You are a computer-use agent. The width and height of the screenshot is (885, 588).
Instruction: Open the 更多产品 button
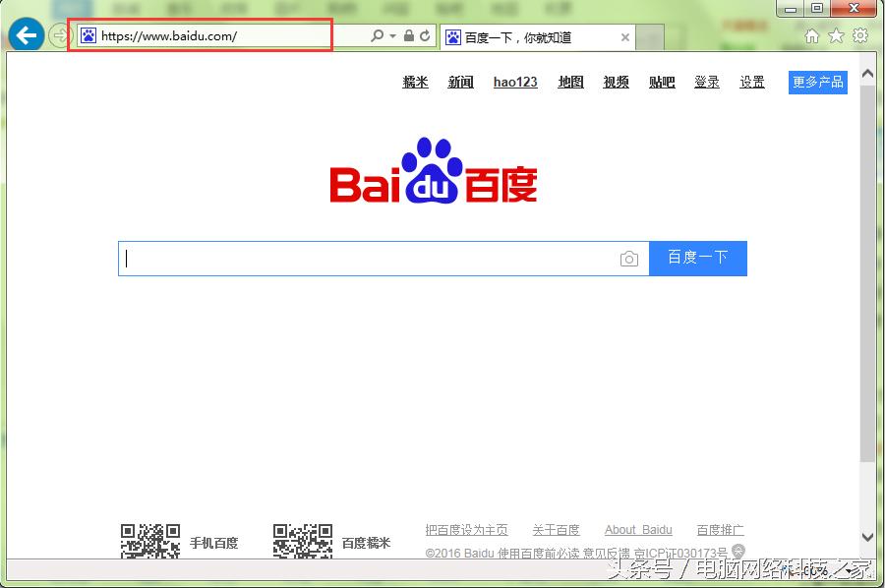[x=817, y=83]
